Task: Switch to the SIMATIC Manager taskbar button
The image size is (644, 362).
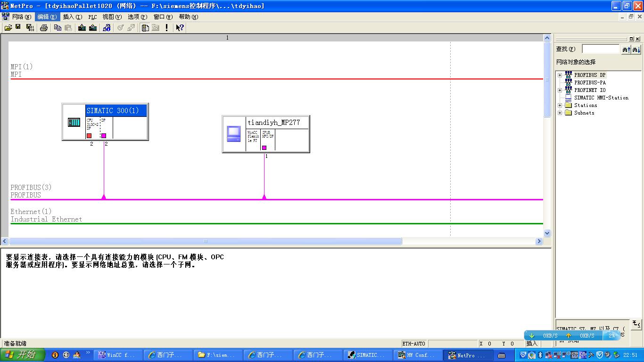Action: coord(369,355)
